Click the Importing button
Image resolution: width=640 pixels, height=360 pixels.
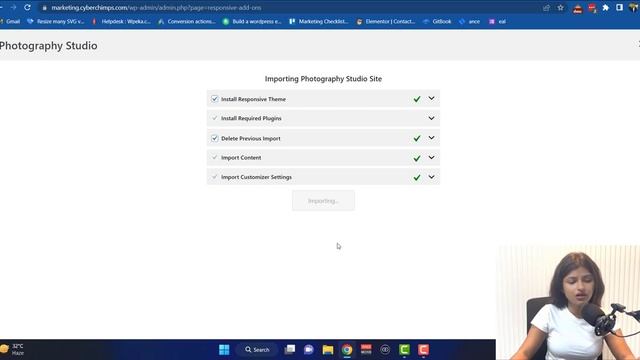click(x=323, y=201)
